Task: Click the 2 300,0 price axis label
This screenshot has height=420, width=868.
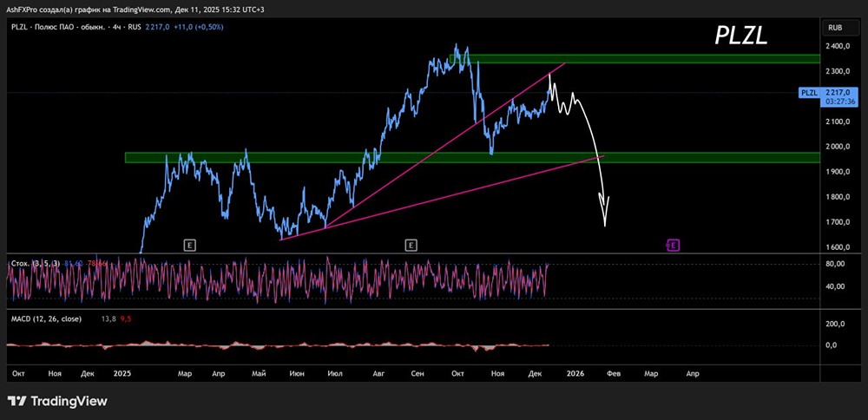Action: pos(837,71)
